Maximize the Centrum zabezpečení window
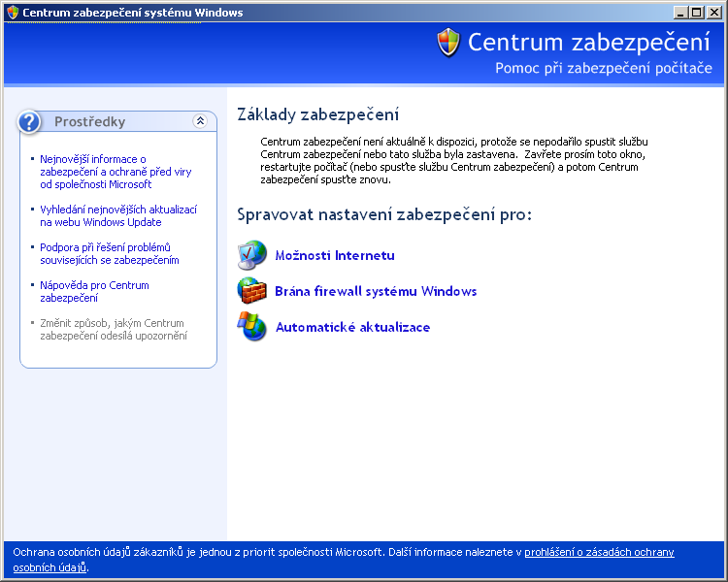 [x=696, y=13]
